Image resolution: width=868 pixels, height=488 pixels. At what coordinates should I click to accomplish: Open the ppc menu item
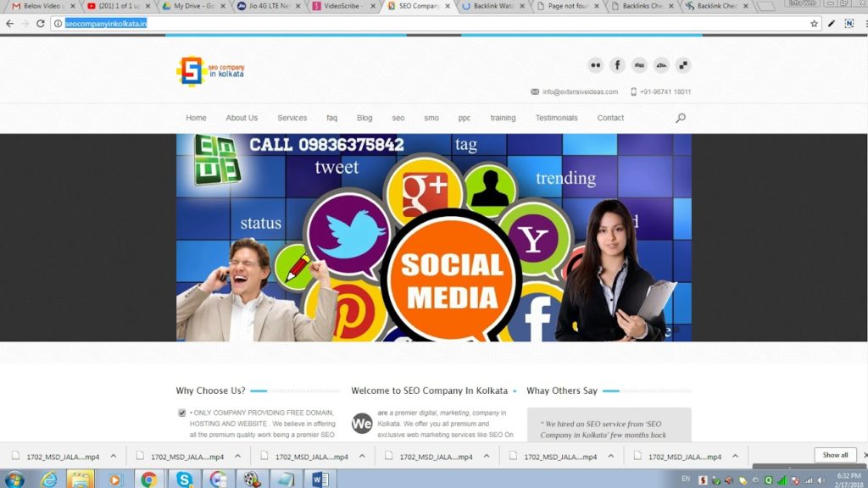click(x=464, y=118)
